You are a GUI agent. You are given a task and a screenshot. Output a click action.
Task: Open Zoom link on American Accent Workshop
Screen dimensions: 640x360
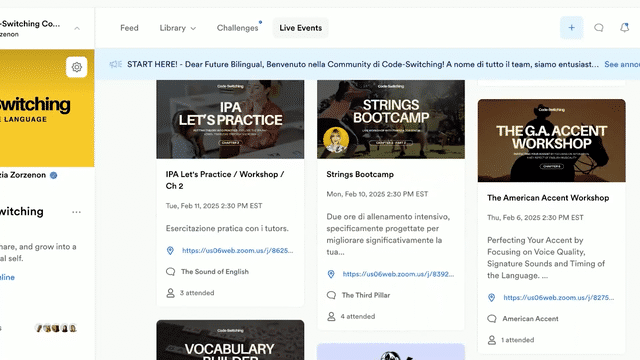[x=558, y=298]
